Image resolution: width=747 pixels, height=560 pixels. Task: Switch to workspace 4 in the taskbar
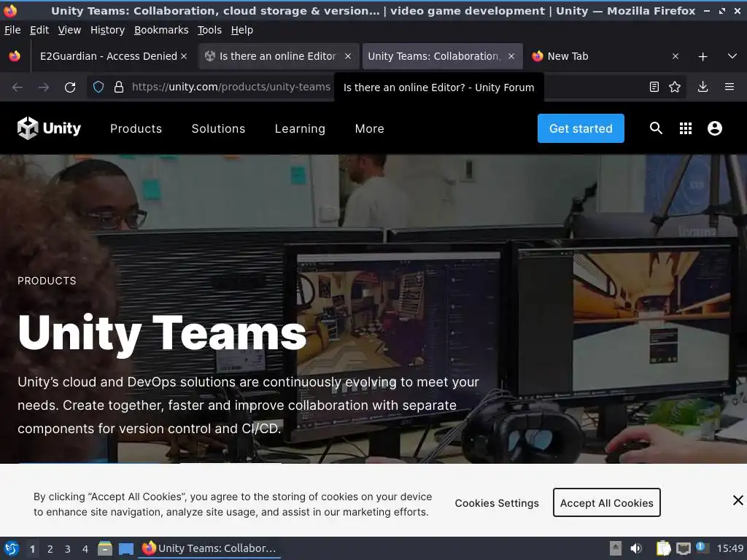85,549
